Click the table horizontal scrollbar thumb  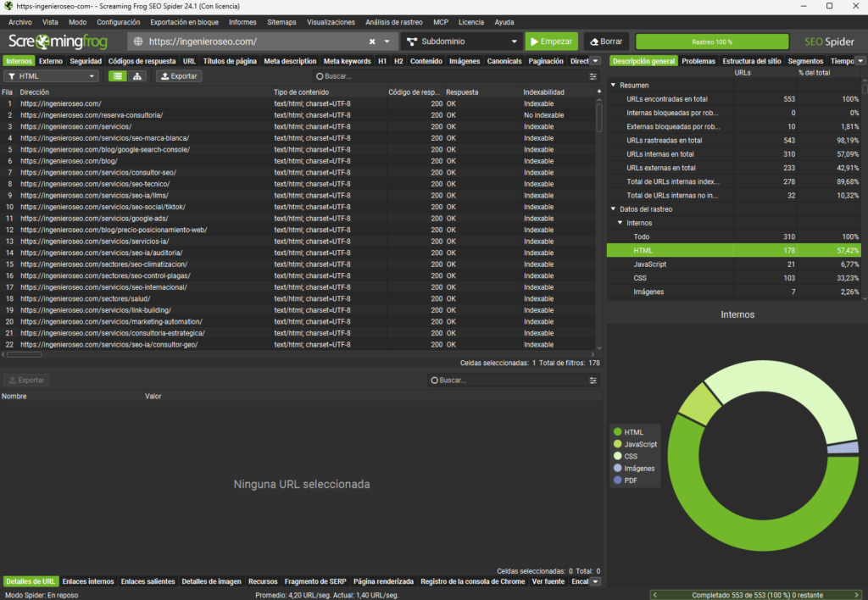[x=25, y=355]
